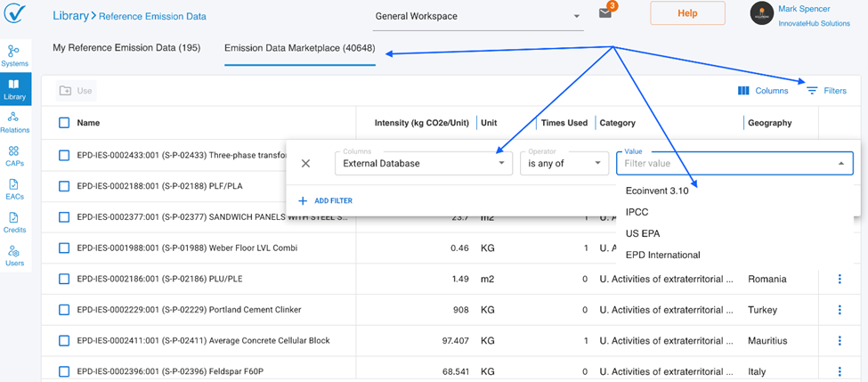Open row options for Romania entry
868x382 pixels.
coord(839,280)
